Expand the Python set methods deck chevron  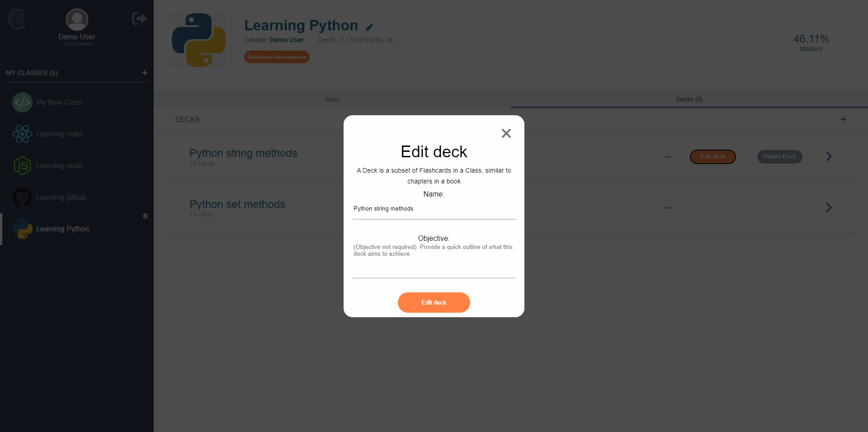829,208
